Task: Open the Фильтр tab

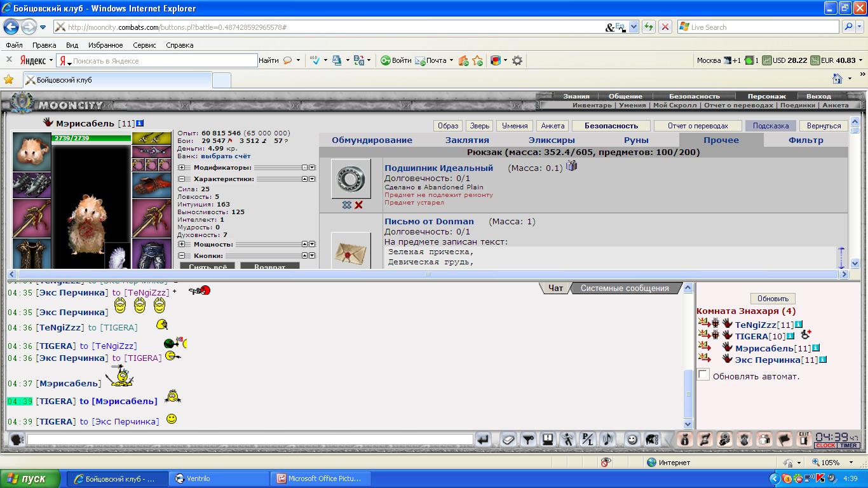Action: click(x=806, y=140)
